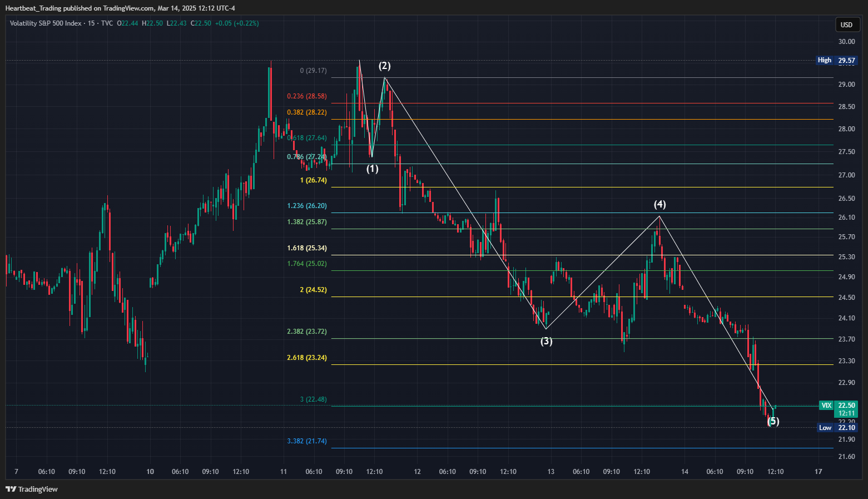Select the Fibonacci label 0 (29.17)
Screen dimensions: 868x499
313,71
